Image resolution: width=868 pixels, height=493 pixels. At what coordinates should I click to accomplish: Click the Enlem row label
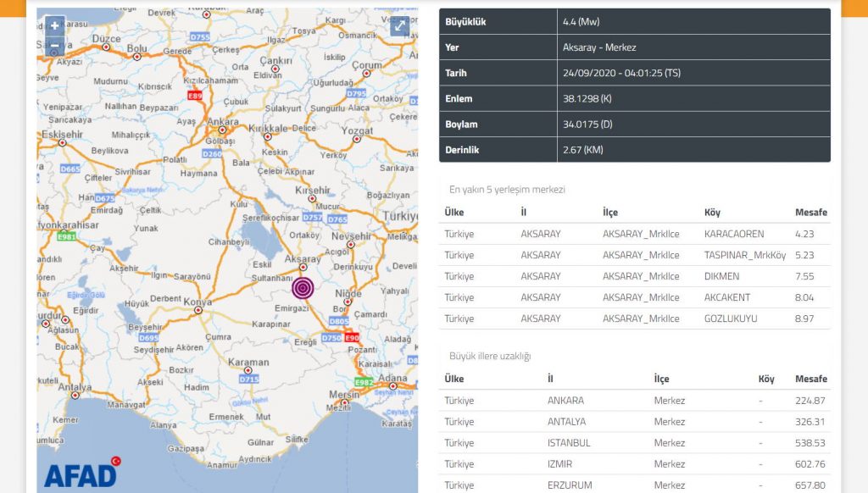459,98
